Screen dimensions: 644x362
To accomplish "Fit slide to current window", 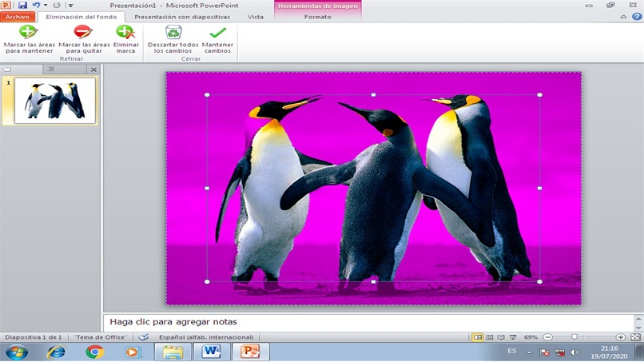I will coord(635,337).
